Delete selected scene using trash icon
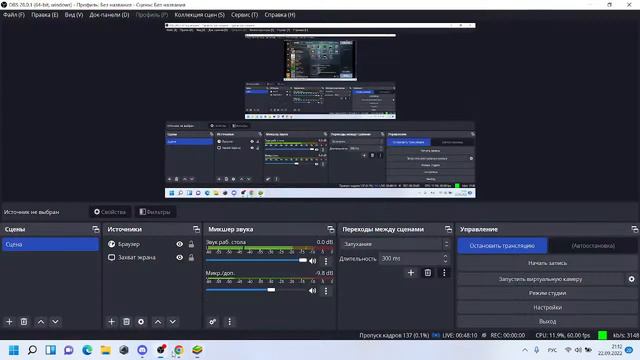The height and width of the screenshot is (360, 640). 24,322
